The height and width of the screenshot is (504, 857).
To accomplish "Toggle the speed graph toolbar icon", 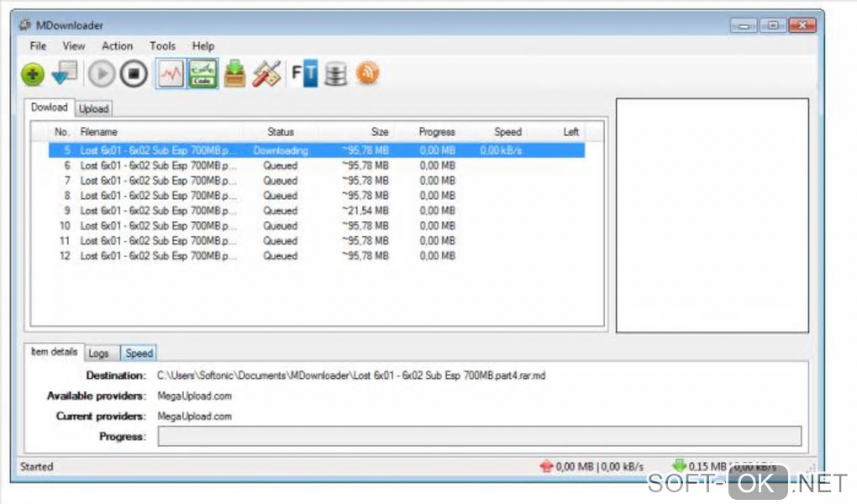I will 171,73.
